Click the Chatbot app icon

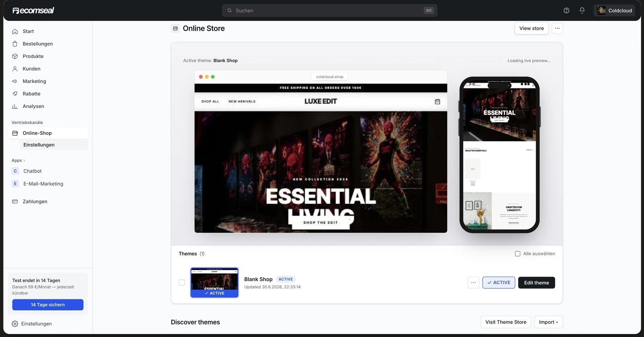click(15, 171)
